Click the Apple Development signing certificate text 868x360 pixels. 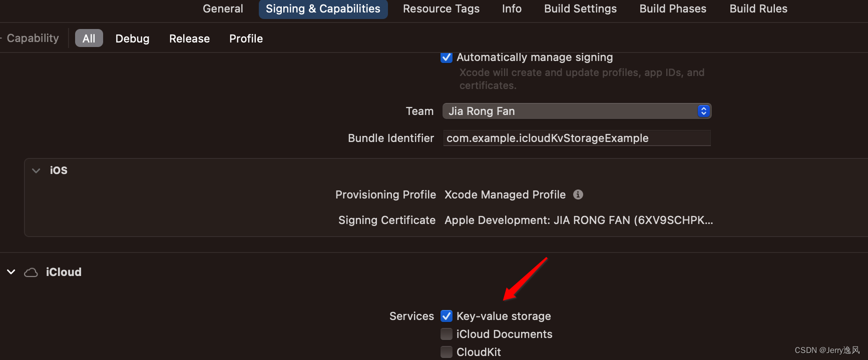coord(579,220)
